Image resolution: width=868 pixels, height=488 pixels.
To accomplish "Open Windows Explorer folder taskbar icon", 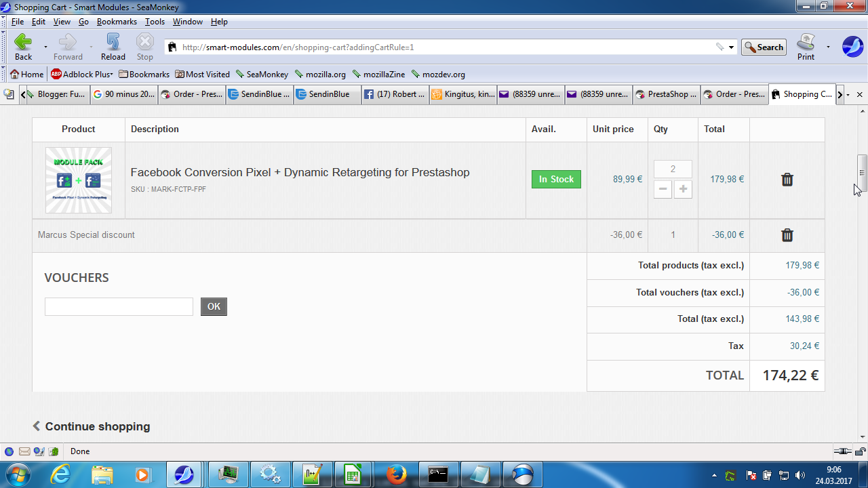I will tap(102, 474).
